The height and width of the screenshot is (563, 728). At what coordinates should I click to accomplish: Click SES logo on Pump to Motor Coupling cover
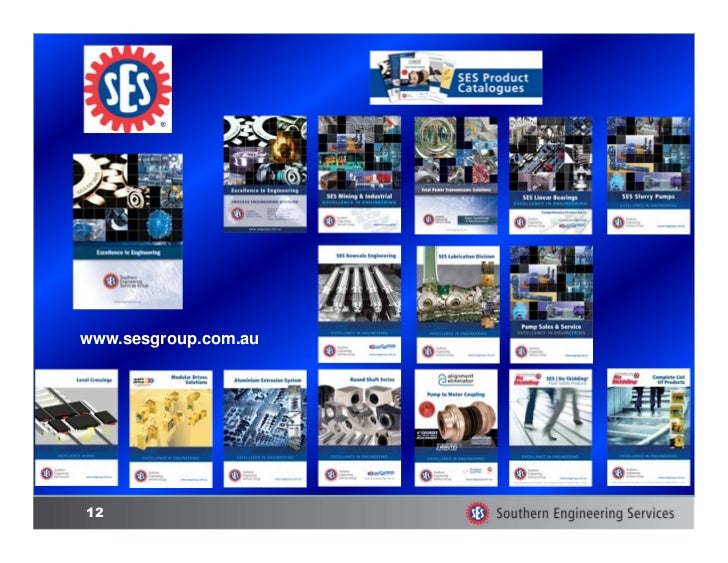tap(426, 475)
